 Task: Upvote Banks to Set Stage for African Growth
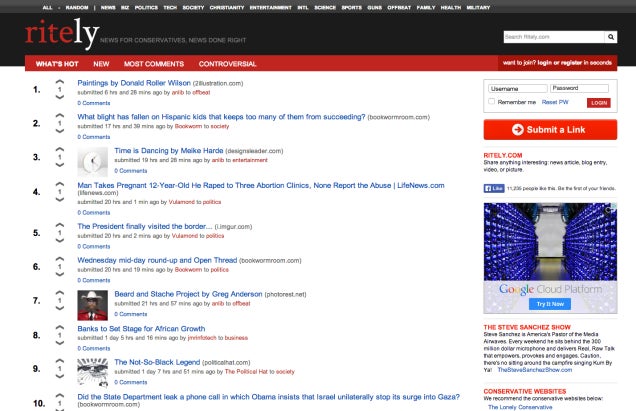pos(59,326)
